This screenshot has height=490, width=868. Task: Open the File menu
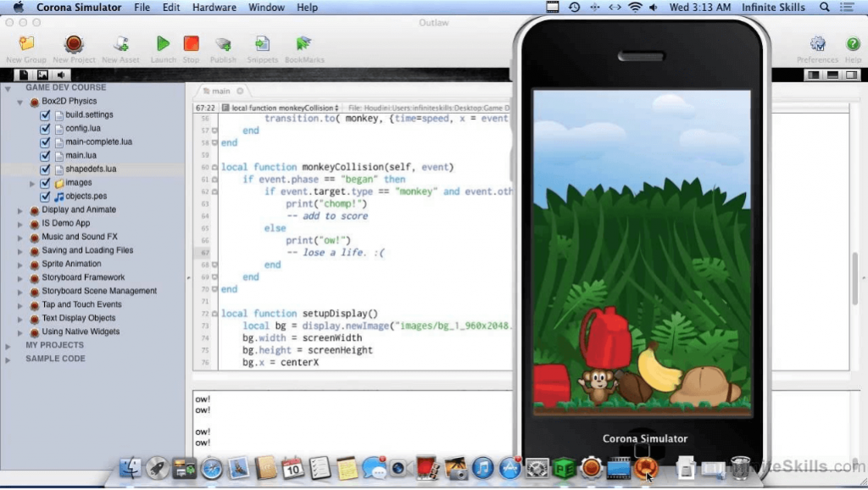coord(142,7)
